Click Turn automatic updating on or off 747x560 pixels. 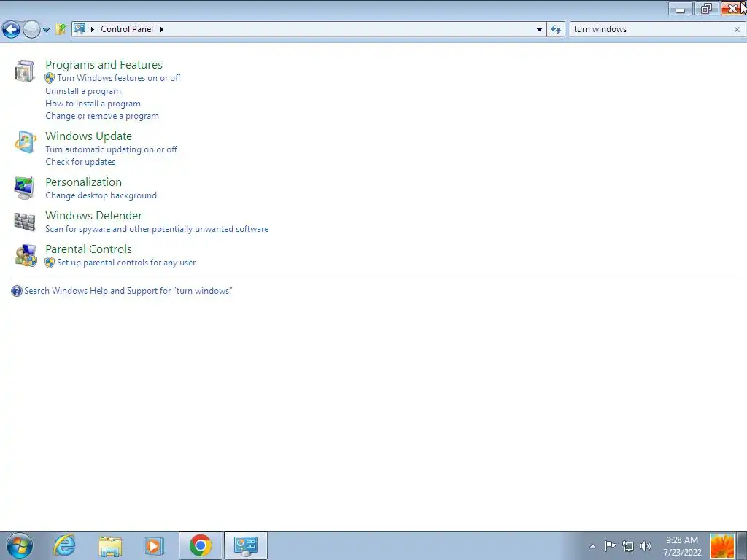click(x=111, y=149)
